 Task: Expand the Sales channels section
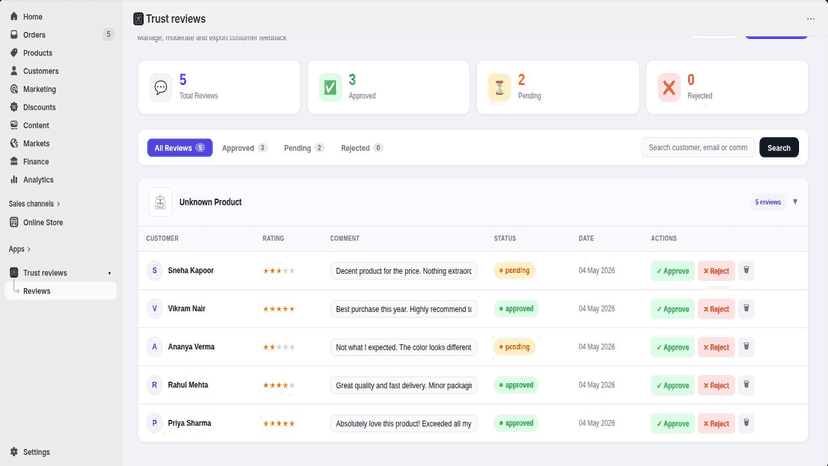(x=34, y=203)
